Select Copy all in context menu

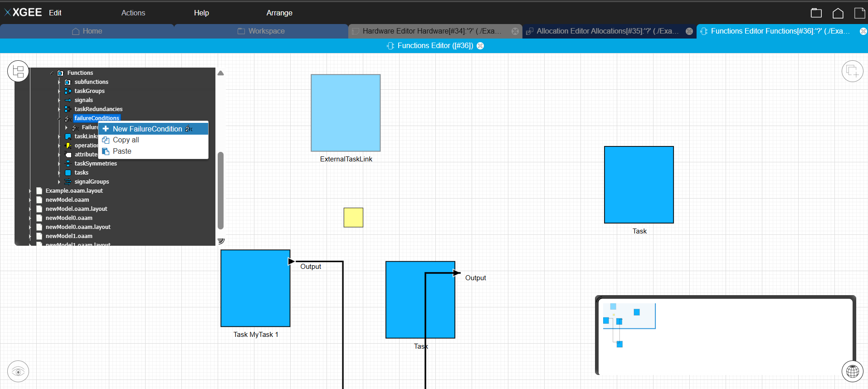126,140
